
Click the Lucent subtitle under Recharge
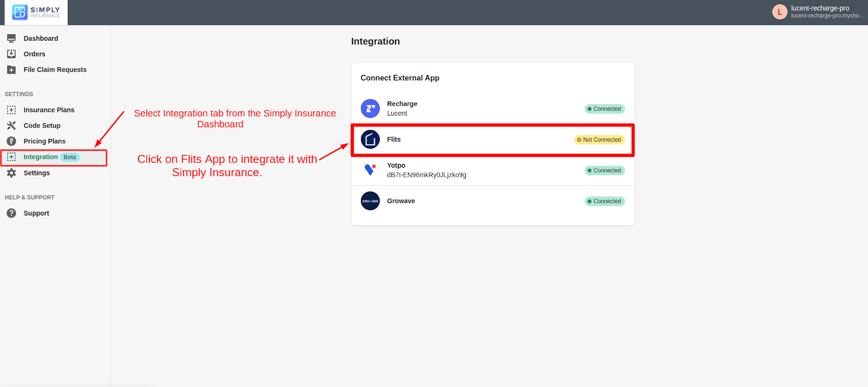(x=397, y=113)
